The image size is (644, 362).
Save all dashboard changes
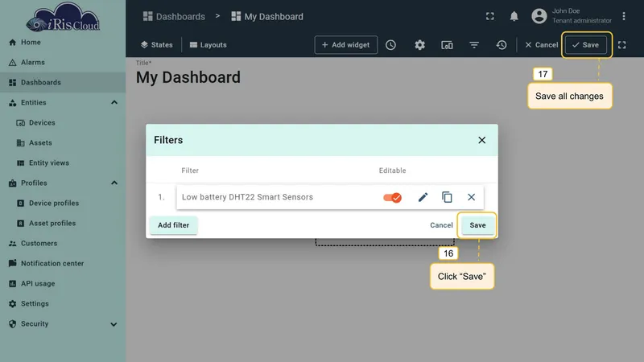tap(586, 45)
